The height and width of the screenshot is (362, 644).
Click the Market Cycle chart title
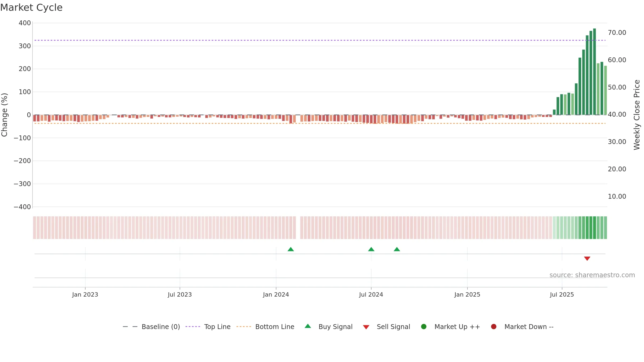(31, 8)
